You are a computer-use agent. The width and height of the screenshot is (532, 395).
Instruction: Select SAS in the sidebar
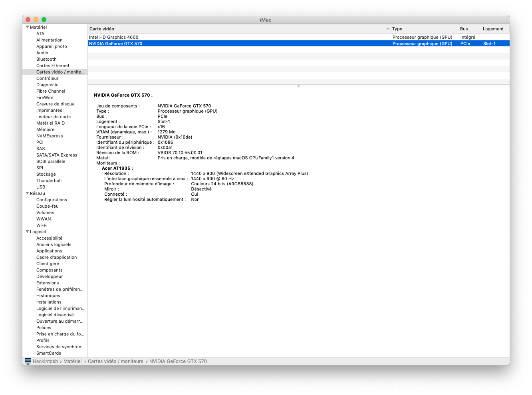pos(41,149)
